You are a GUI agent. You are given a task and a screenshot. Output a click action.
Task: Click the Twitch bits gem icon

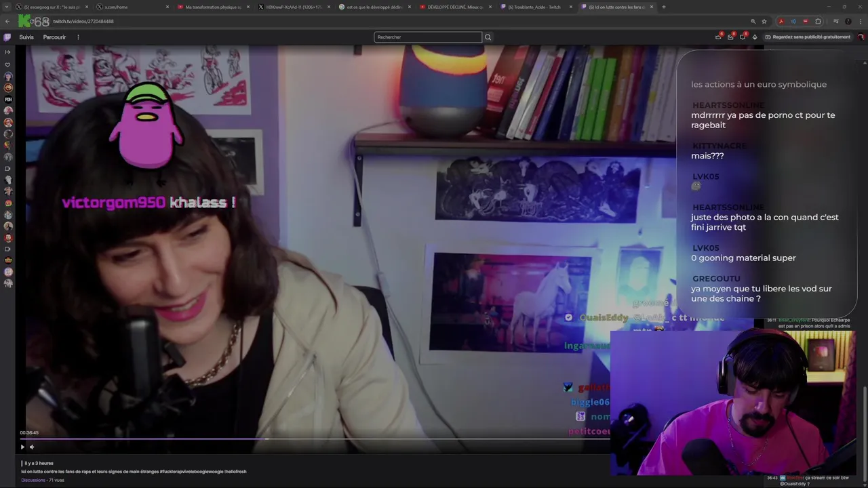point(755,37)
